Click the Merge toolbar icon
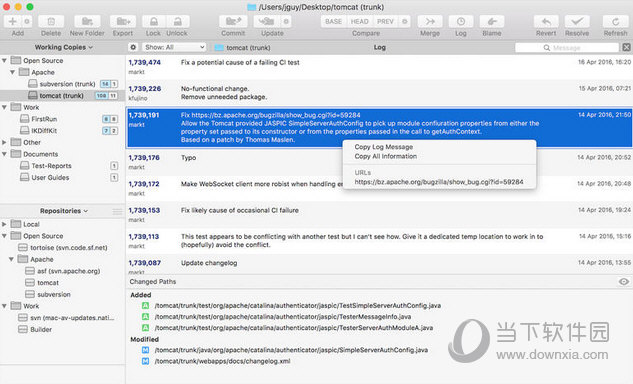The width and height of the screenshot is (633, 384). (430, 21)
